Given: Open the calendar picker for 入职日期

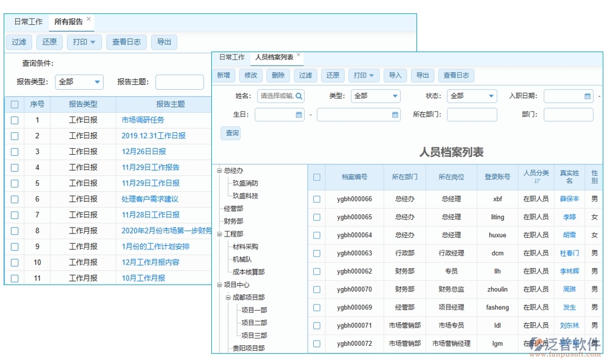Looking at the screenshot, I should coord(587,96).
